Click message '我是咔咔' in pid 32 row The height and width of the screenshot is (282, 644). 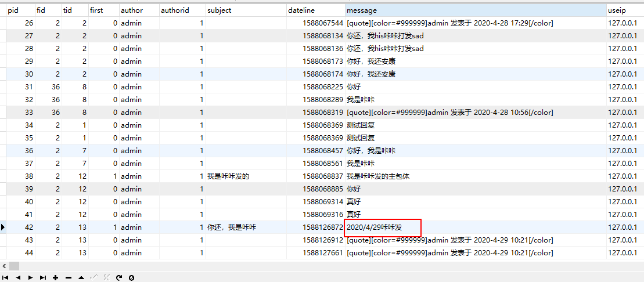tap(476, 100)
